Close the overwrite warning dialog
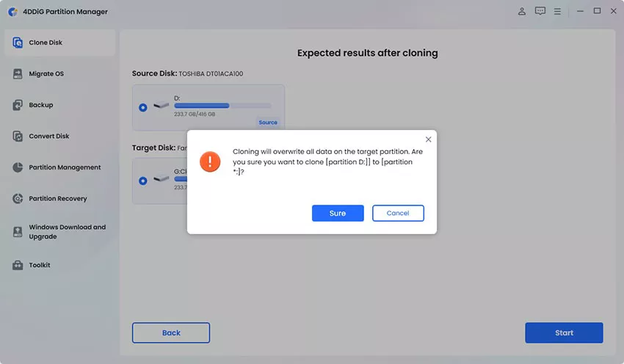Image resolution: width=624 pixels, height=364 pixels. coord(428,139)
